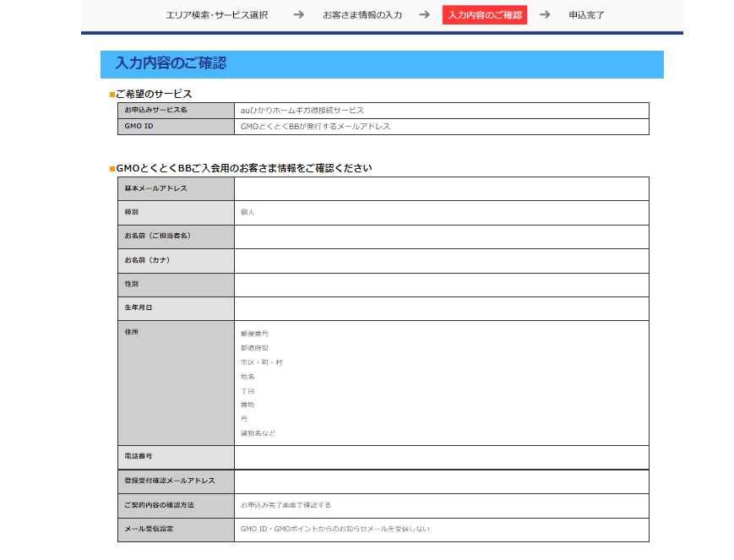This screenshot has height=560, width=734.
Task: Click the 号 address line
Action: pyautogui.click(x=244, y=419)
